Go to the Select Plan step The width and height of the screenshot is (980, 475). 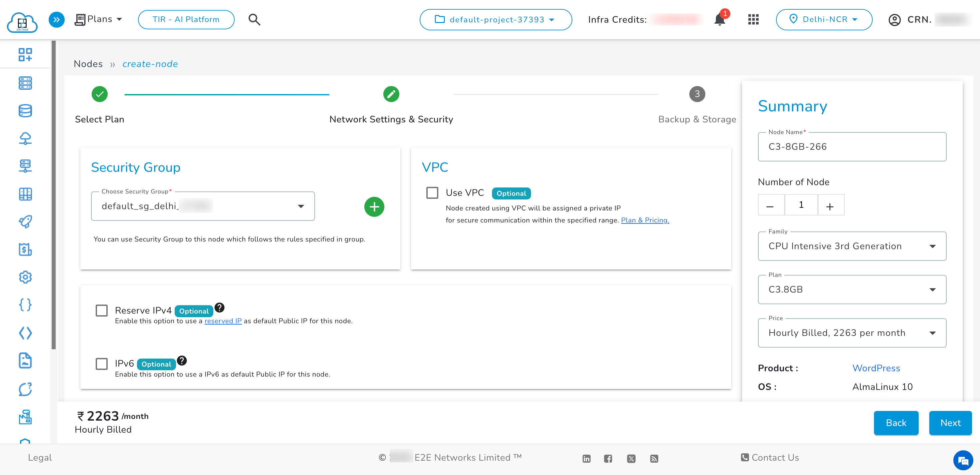(x=100, y=94)
